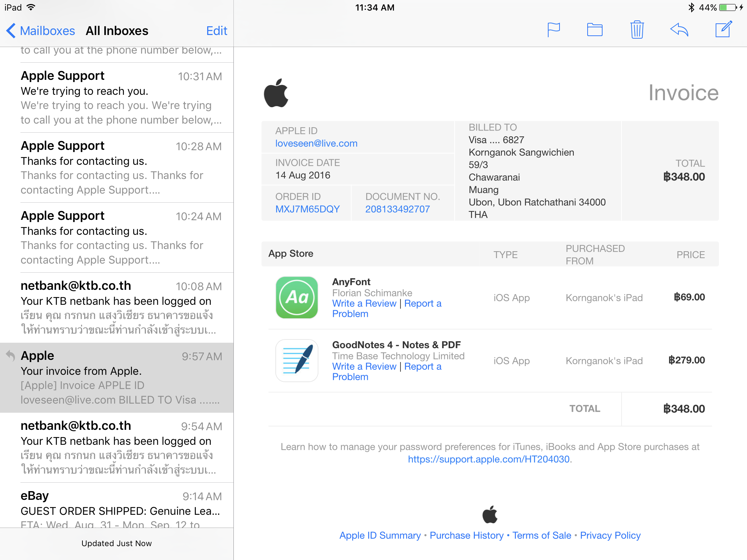
Task: Tap the footer Apple logo
Action: click(490, 514)
